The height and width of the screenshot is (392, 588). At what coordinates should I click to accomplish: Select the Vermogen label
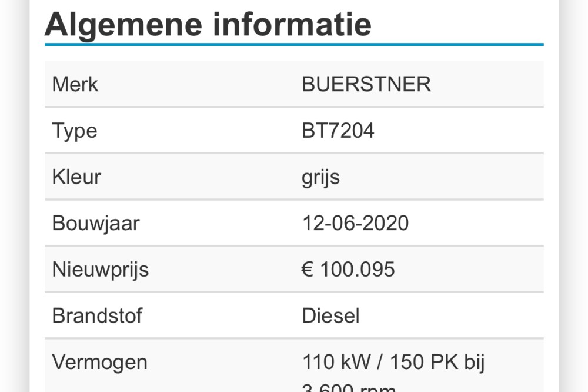pyautogui.click(x=99, y=363)
